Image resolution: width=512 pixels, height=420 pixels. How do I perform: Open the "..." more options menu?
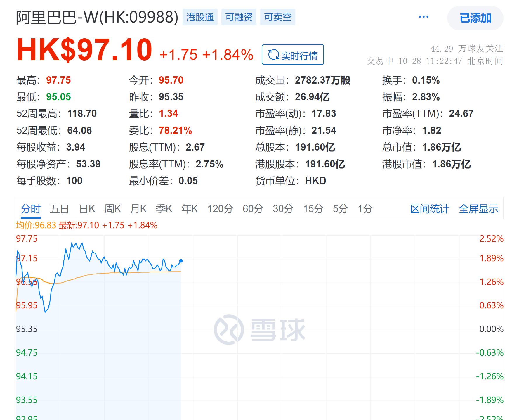(x=423, y=17)
